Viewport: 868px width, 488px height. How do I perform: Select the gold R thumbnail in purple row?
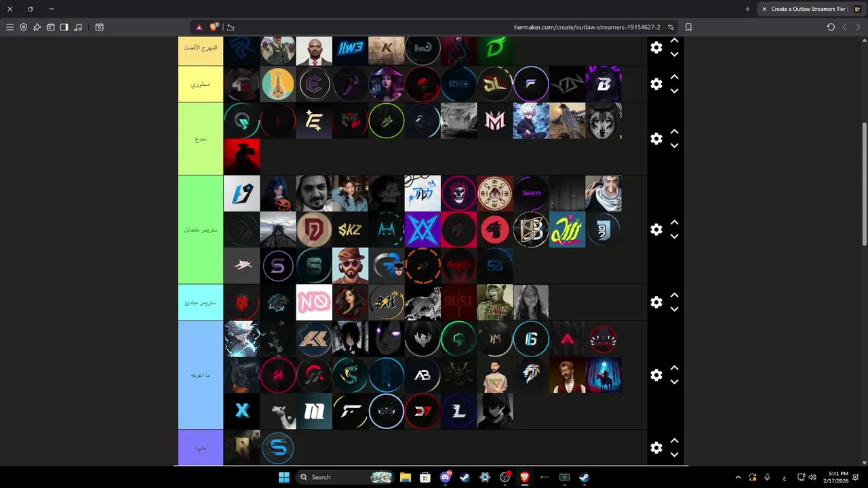tap(241, 447)
